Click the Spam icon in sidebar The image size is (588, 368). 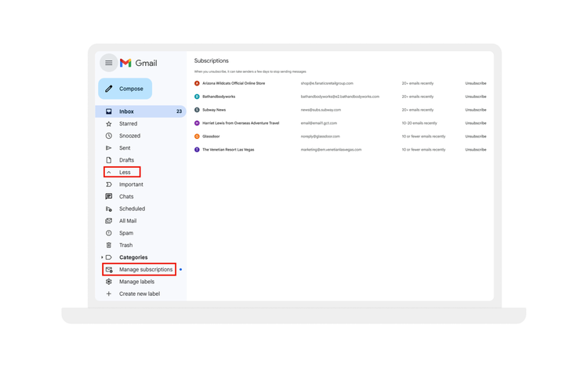[109, 233]
